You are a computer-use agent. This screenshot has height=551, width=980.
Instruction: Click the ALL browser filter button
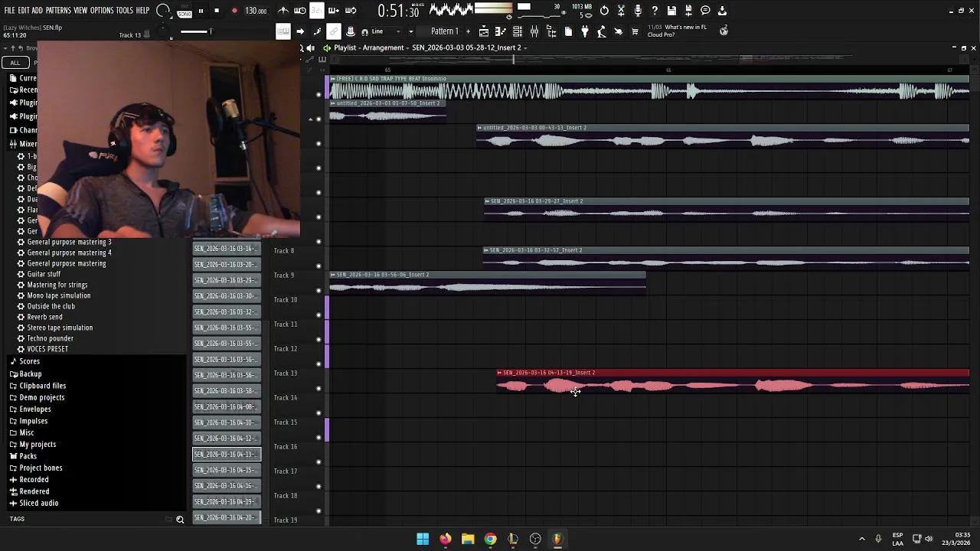15,63
